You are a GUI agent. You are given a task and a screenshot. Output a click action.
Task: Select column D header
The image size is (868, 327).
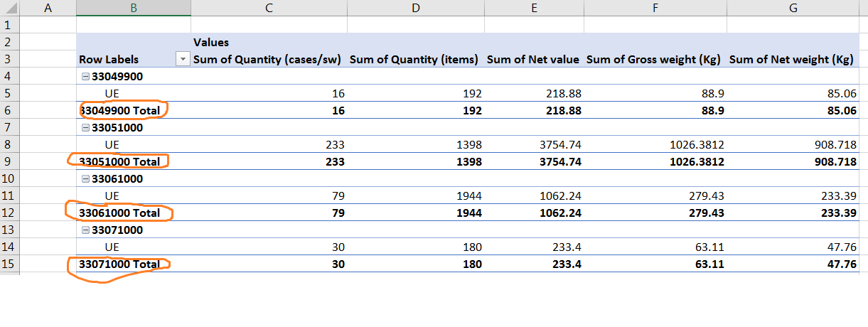[x=415, y=9]
